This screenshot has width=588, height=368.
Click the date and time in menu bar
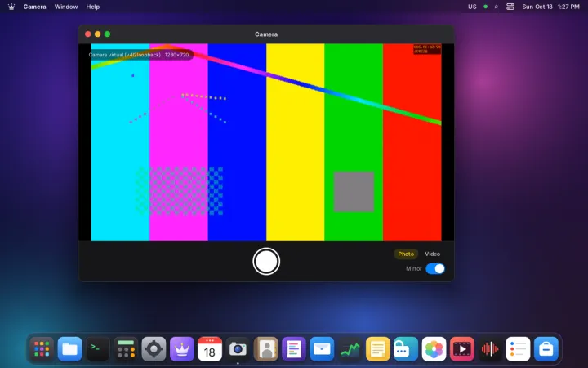click(551, 7)
